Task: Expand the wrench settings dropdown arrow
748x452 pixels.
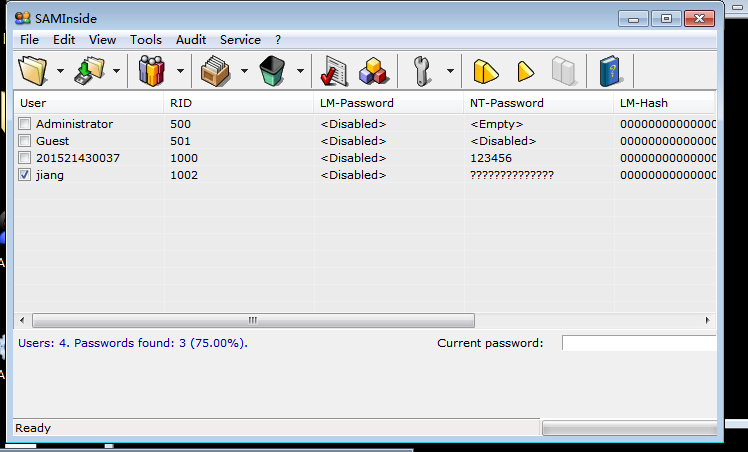Action: [x=450, y=71]
